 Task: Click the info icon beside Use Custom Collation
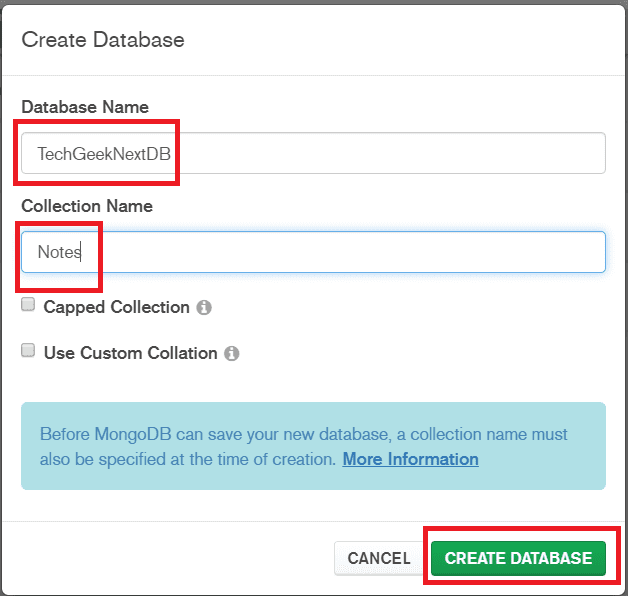(231, 353)
